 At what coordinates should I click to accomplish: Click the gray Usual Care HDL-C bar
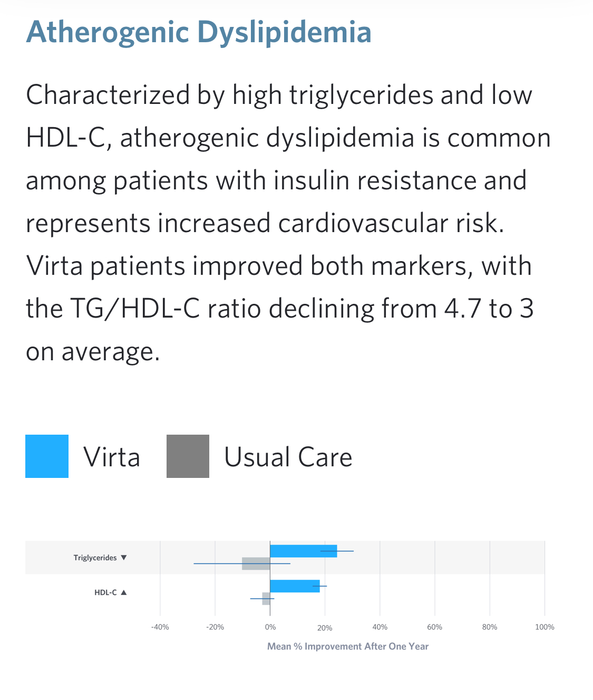tap(266, 599)
